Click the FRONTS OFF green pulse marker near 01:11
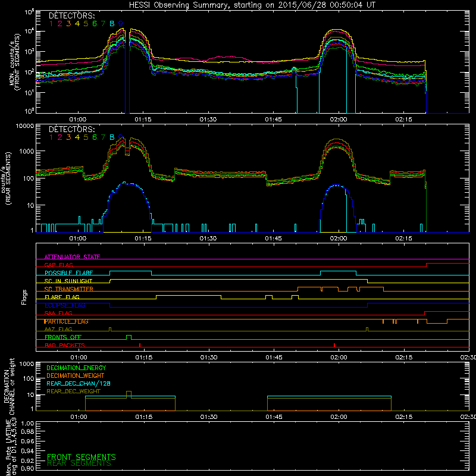The width and height of the screenshot is (476, 476). click(129, 337)
